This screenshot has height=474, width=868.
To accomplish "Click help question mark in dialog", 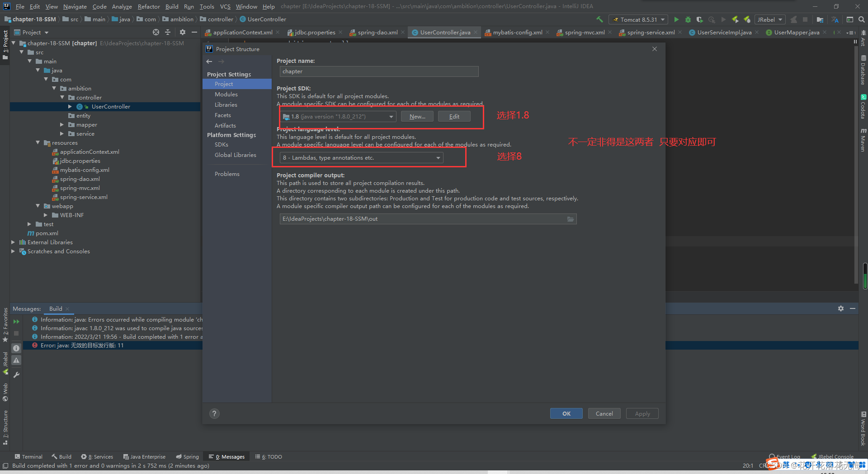I will (215, 413).
